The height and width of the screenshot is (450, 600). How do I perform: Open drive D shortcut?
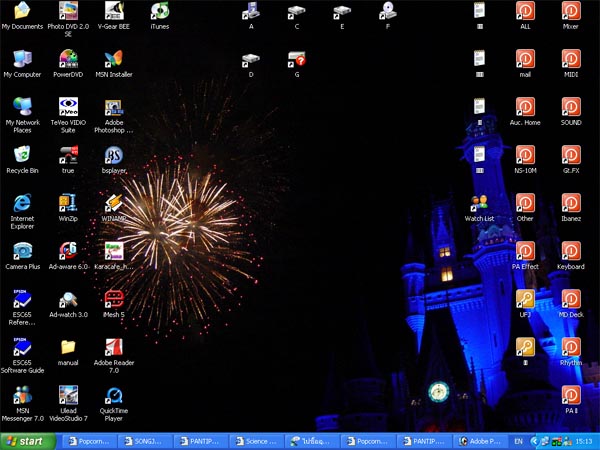(251, 59)
